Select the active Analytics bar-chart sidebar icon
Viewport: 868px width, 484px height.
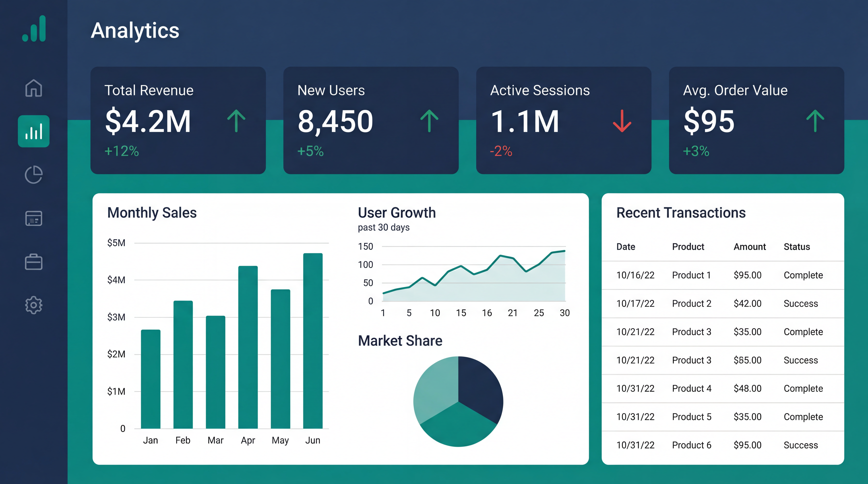coord(34,131)
